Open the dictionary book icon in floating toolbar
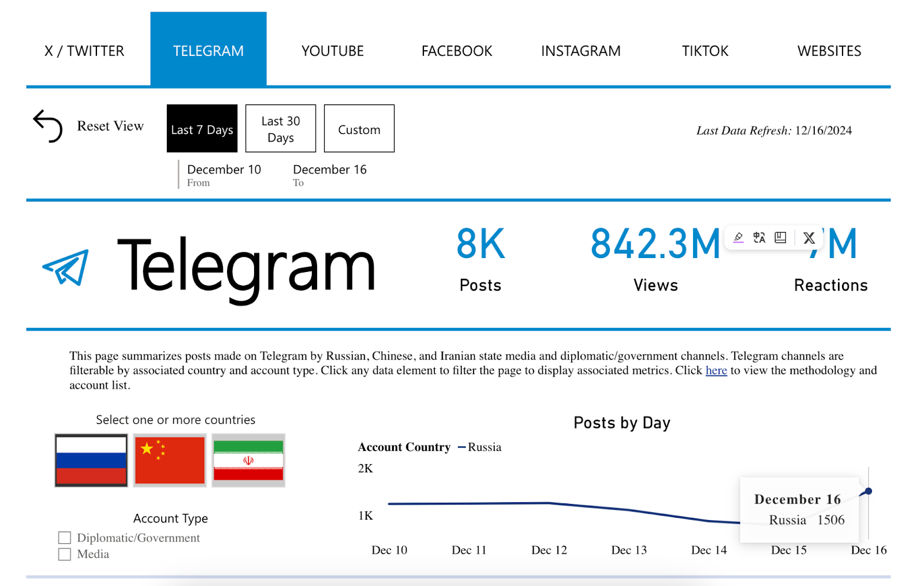This screenshot has width=924, height=586. coord(780,237)
